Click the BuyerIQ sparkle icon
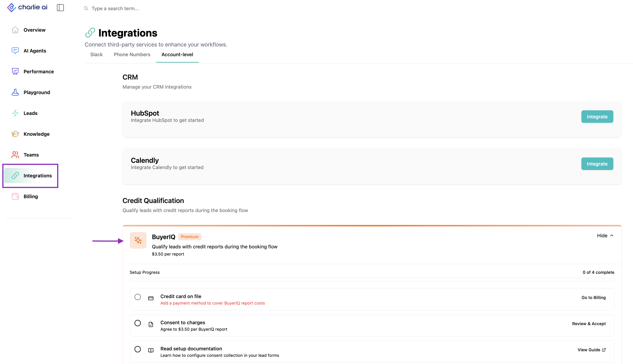 click(138, 240)
